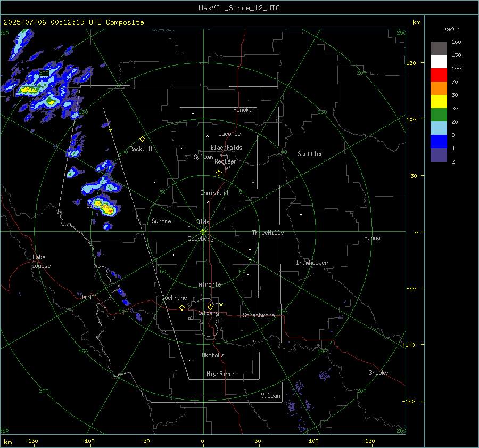The image size is (479, 448).
Task: Click the yellow diamond marker beside RockyMH
Action: pyautogui.click(x=142, y=139)
